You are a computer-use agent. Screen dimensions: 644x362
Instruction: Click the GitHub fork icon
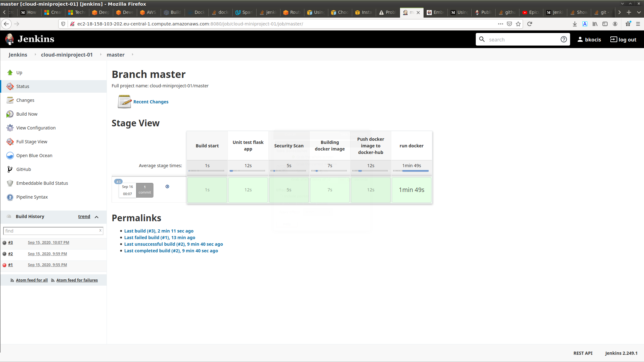click(10, 169)
